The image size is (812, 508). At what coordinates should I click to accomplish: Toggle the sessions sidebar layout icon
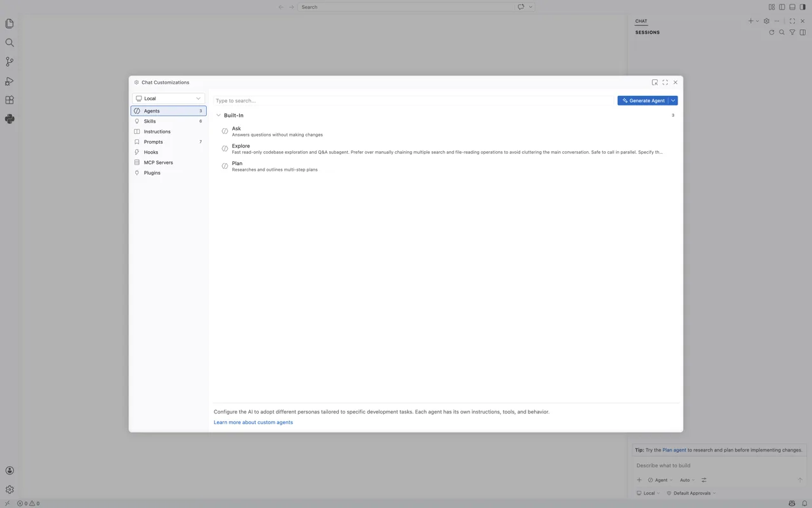tap(802, 32)
